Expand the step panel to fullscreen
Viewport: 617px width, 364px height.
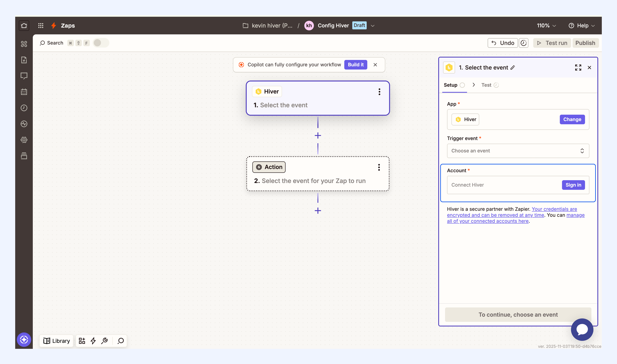578,68
